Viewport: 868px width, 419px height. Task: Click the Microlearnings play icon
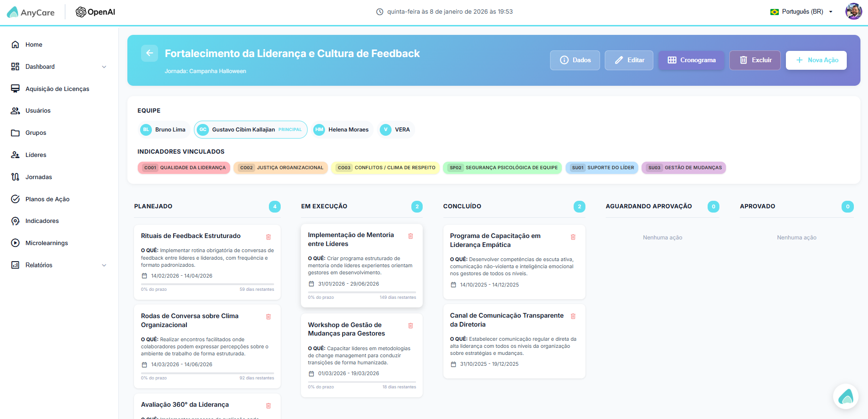coord(16,243)
